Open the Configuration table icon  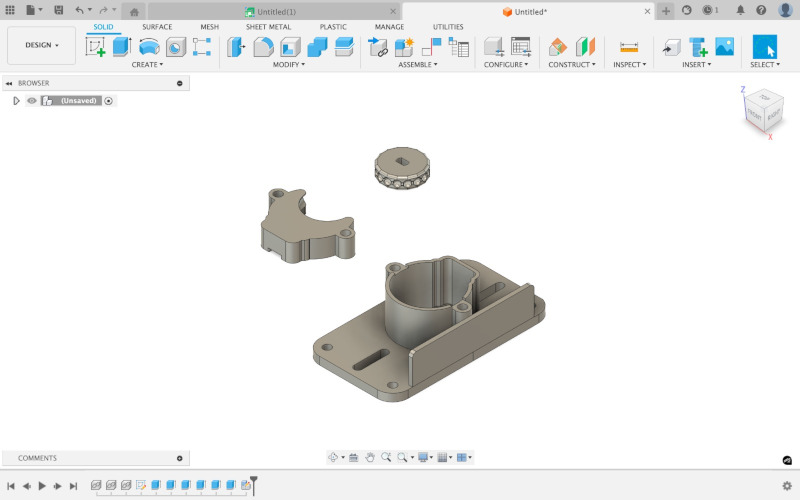(520, 47)
